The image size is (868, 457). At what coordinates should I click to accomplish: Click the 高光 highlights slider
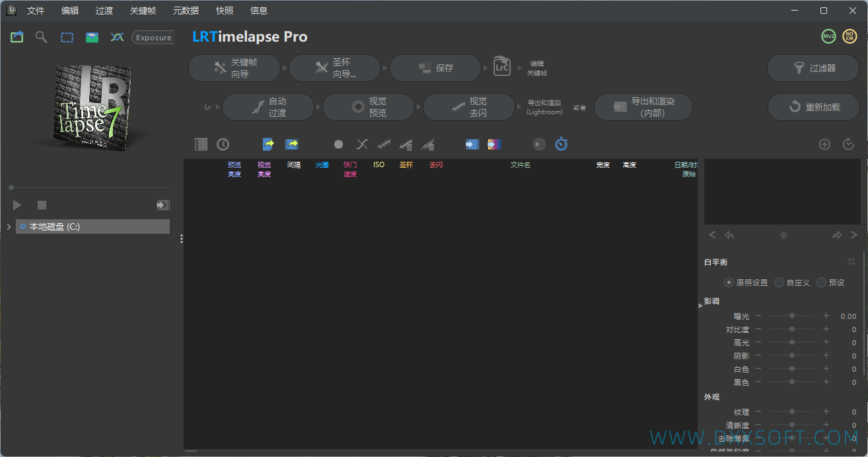pos(792,343)
